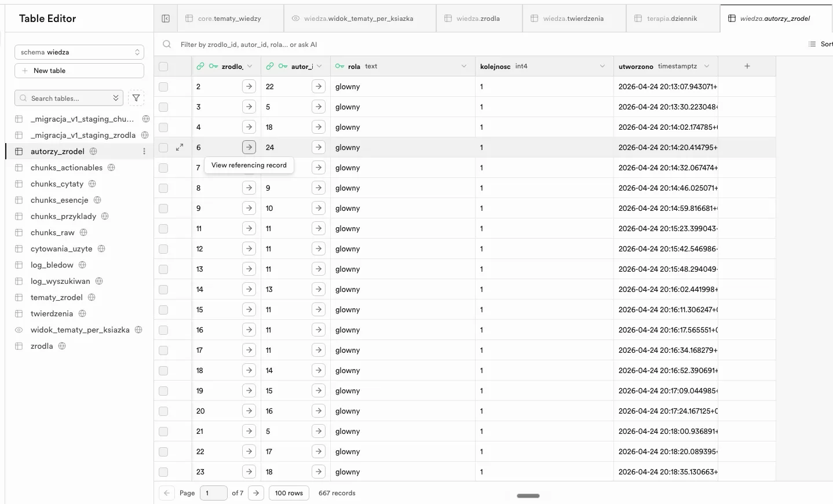Expand row 6 with the expand arrows icon
This screenshot has width=833, height=504.
click(x=180, y=147)
